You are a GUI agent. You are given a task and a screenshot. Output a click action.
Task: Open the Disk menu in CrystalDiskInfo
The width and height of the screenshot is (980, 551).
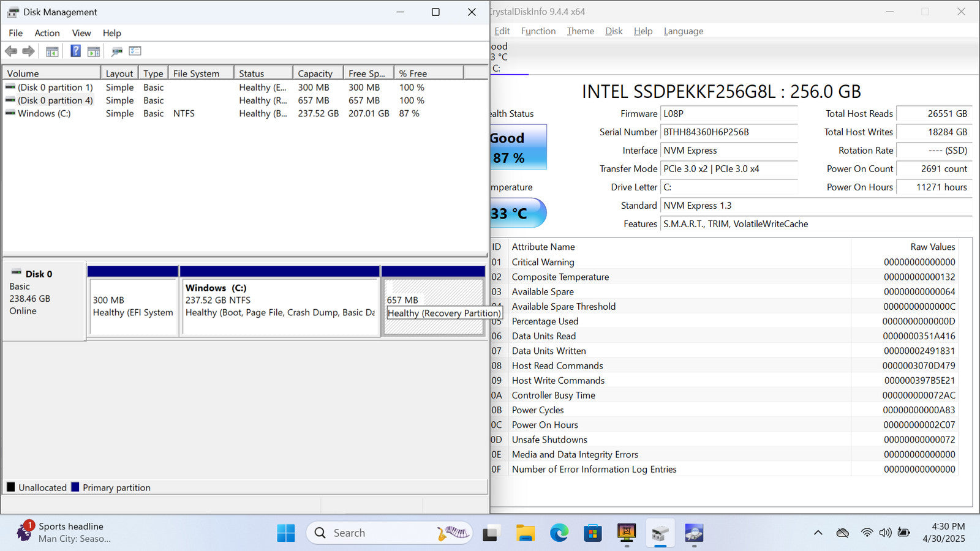point(614,31)
